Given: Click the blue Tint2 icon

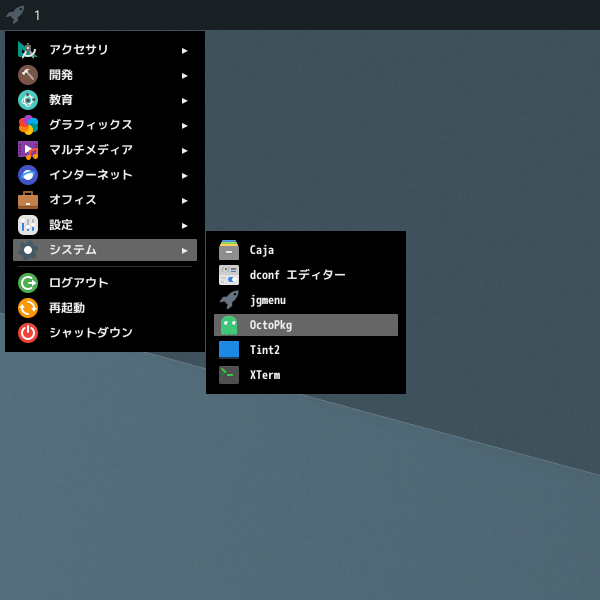Looking at the screenshot, I should (x=229, y=350).
